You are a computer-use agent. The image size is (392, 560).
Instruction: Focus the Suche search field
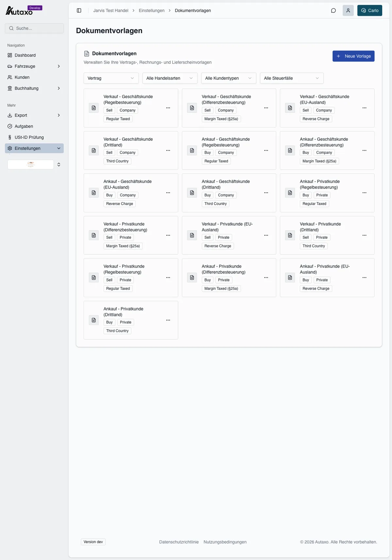34,28
